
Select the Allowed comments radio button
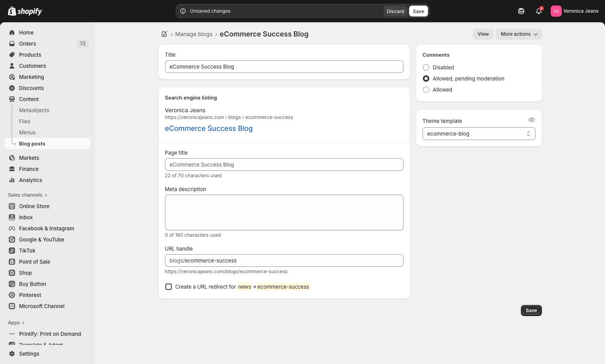point(426,90)
